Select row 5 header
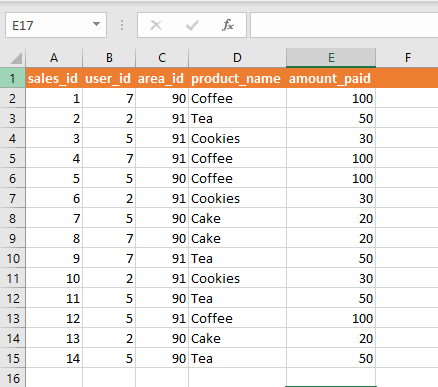Screen dimensions: 438x387 13,158
